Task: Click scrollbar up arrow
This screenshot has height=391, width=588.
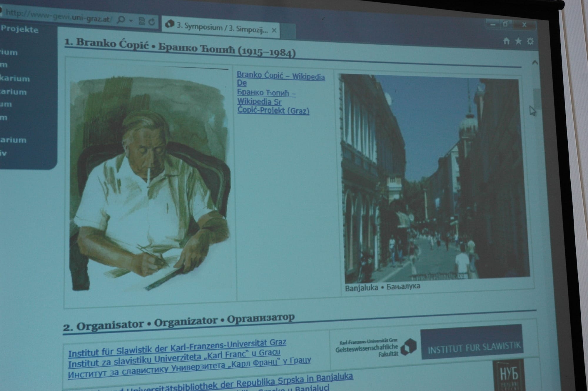Action: pyautogui.click(x=535, y=62)
